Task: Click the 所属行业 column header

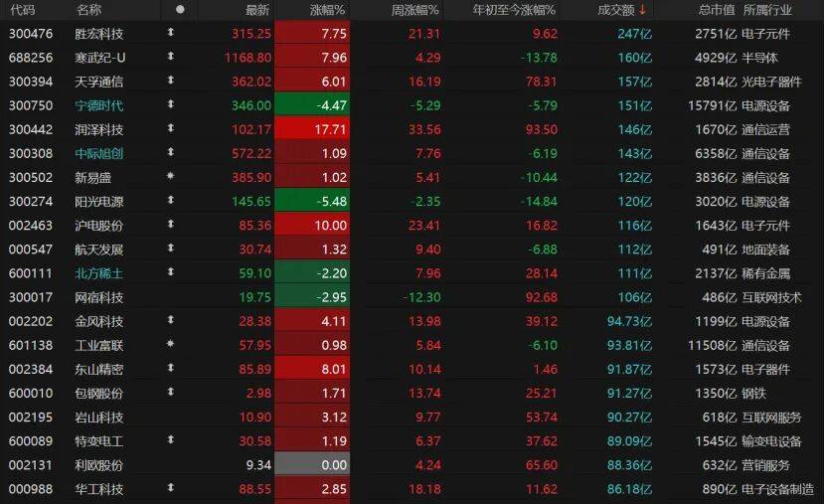Action: click(768, 10)
